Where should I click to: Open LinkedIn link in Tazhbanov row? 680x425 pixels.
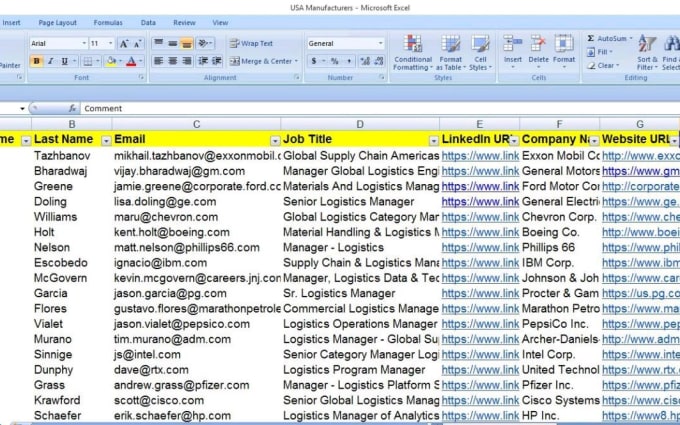[480, 156]
